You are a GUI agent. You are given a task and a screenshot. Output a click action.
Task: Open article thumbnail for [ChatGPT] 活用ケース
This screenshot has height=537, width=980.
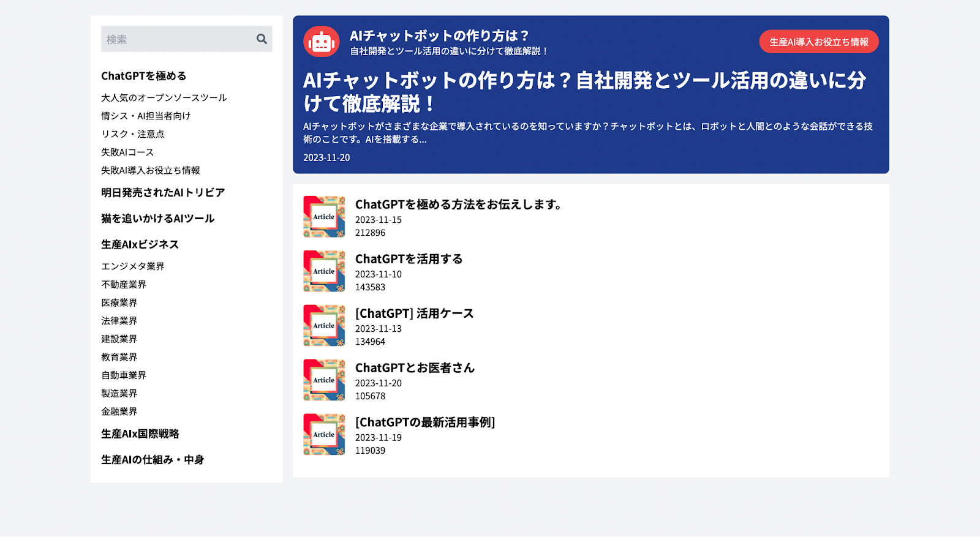(x=324, y=326)
